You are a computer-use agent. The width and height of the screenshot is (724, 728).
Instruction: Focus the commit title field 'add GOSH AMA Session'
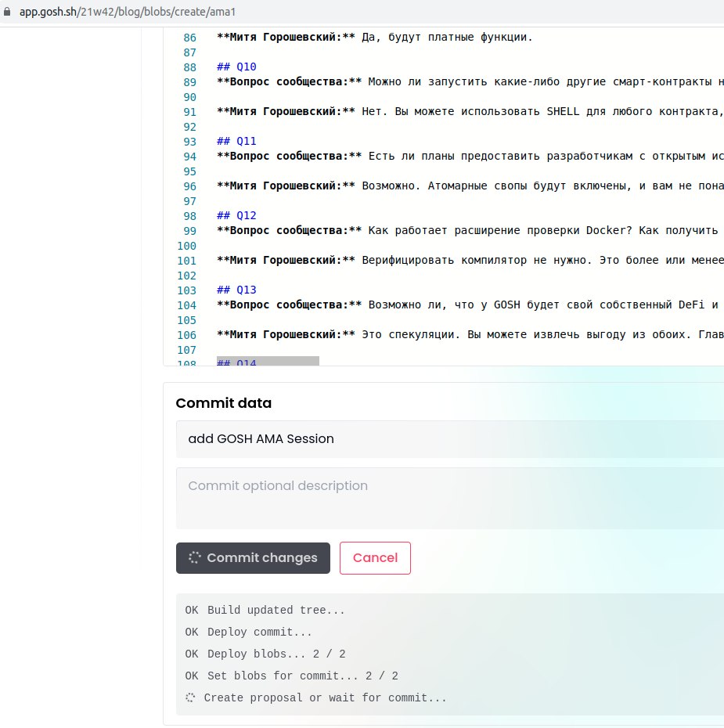tap(446, 438)
